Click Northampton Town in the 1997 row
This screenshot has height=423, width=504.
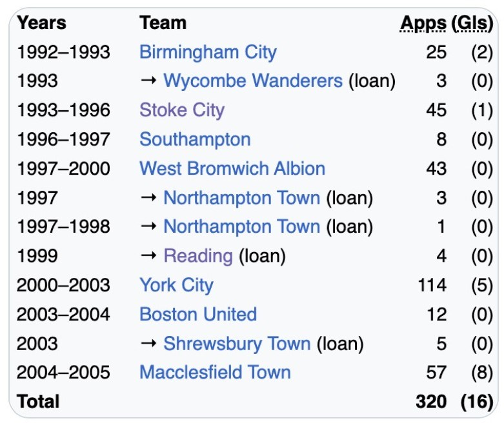coord(241,198)
